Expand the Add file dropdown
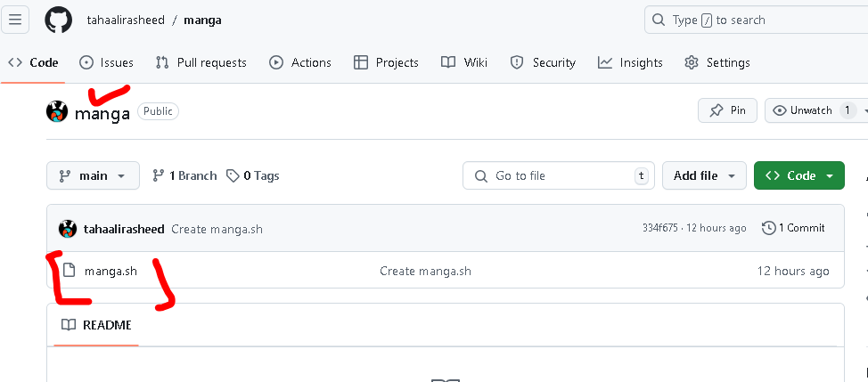 pyautogui.click(x=704, y=175)
